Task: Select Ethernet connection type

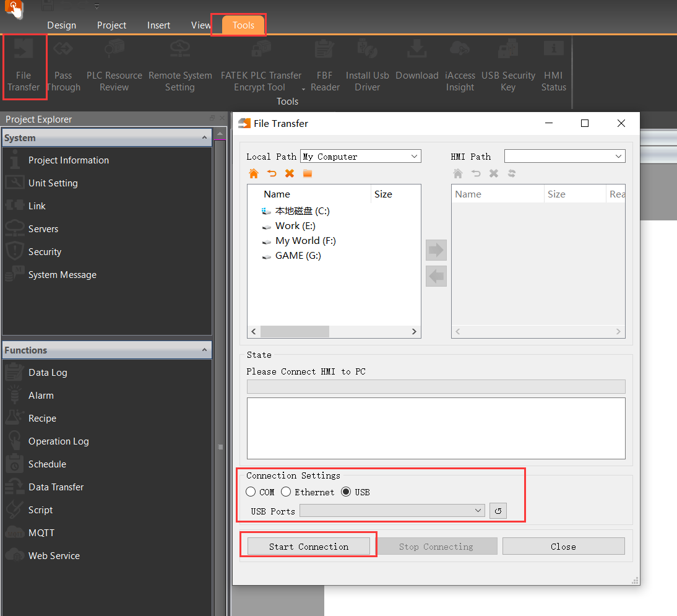Action: pos(308,492)
